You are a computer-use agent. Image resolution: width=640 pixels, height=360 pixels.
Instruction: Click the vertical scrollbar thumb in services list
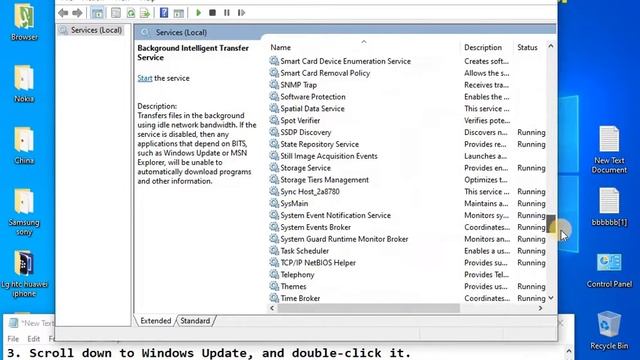coord(551,224)
